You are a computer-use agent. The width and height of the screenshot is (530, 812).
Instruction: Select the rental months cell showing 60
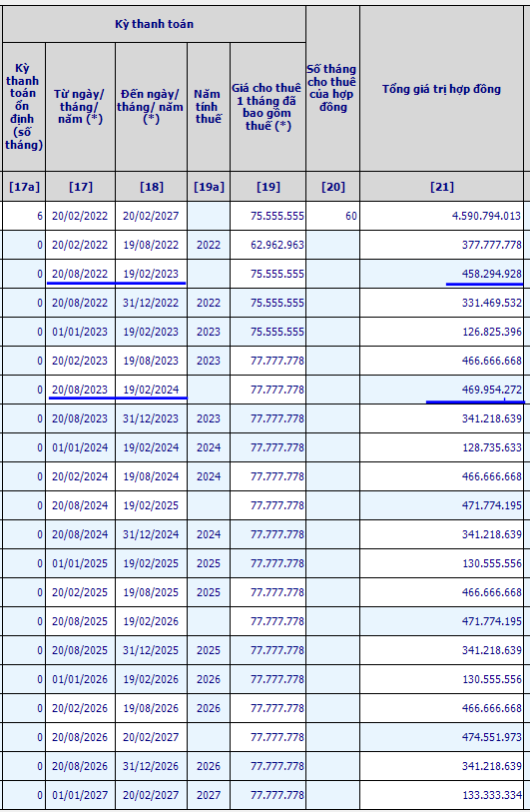pos(332,216)
